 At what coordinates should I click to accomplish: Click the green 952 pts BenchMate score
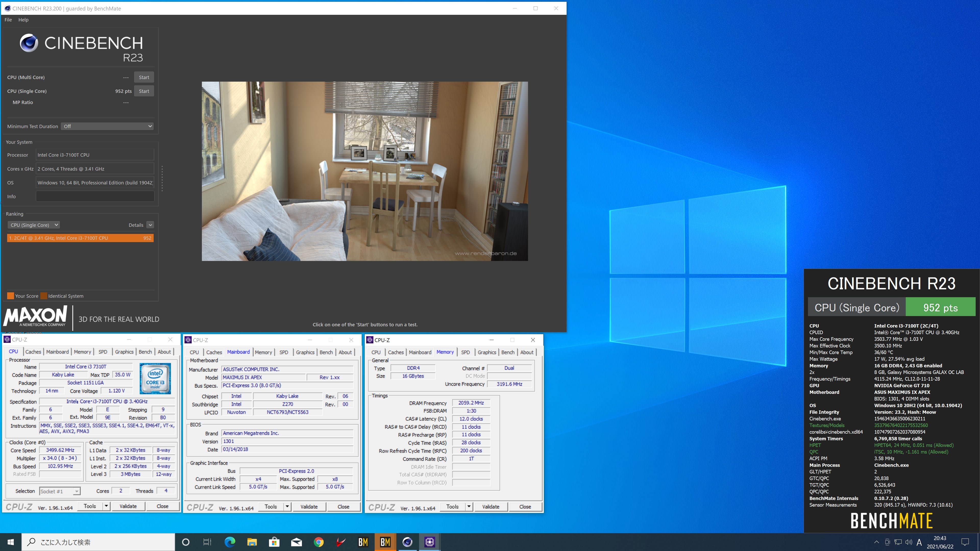point(940,307)
